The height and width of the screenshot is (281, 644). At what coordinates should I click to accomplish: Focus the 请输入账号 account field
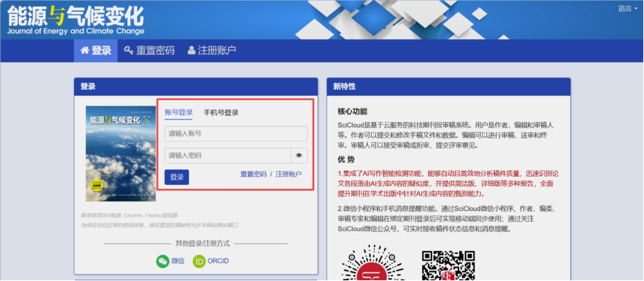(236, 134)
